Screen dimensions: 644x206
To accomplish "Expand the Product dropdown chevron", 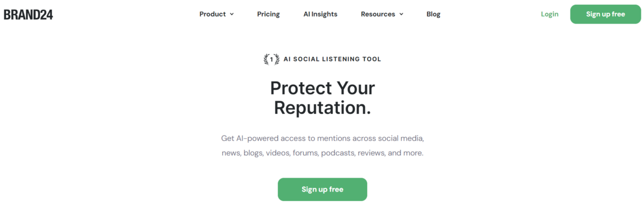I will coord(232,14).
